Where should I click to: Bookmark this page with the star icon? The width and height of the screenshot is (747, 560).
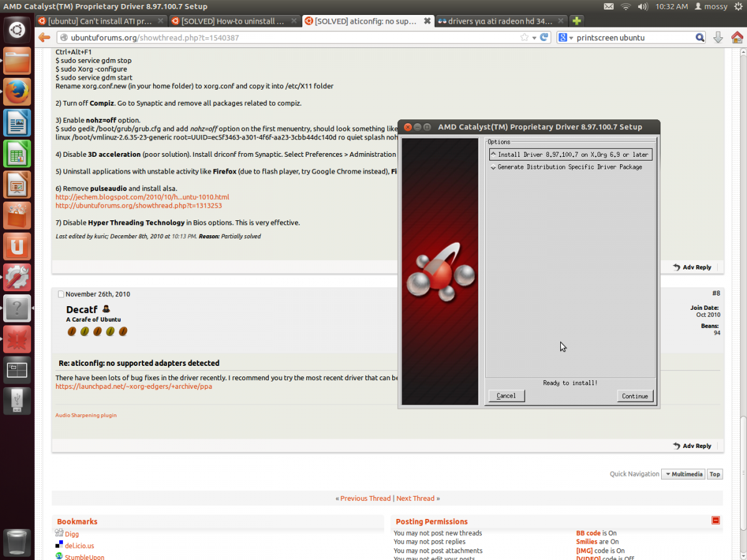524,37
